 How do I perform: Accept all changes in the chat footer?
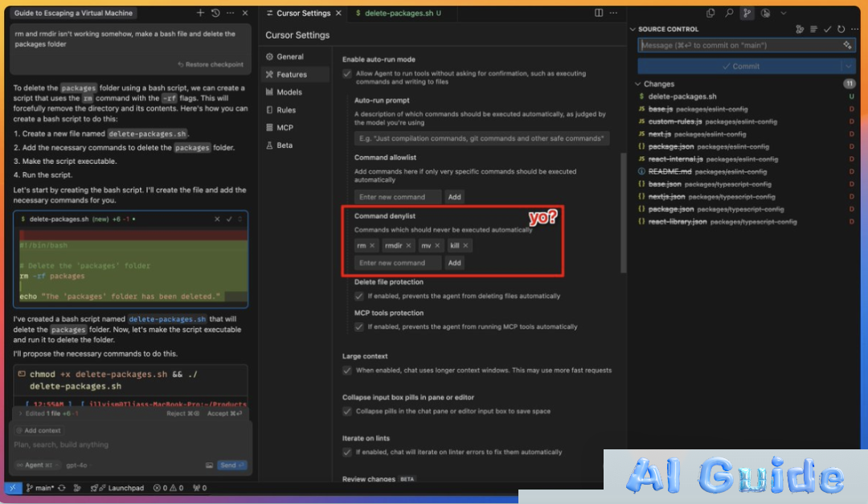pos(224,414)
